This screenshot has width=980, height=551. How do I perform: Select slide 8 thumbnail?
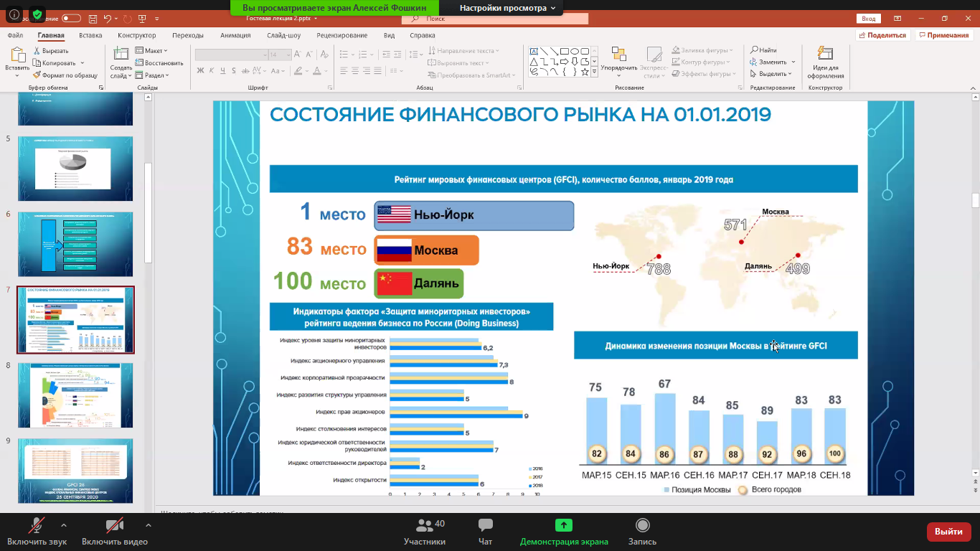point(75,395)
